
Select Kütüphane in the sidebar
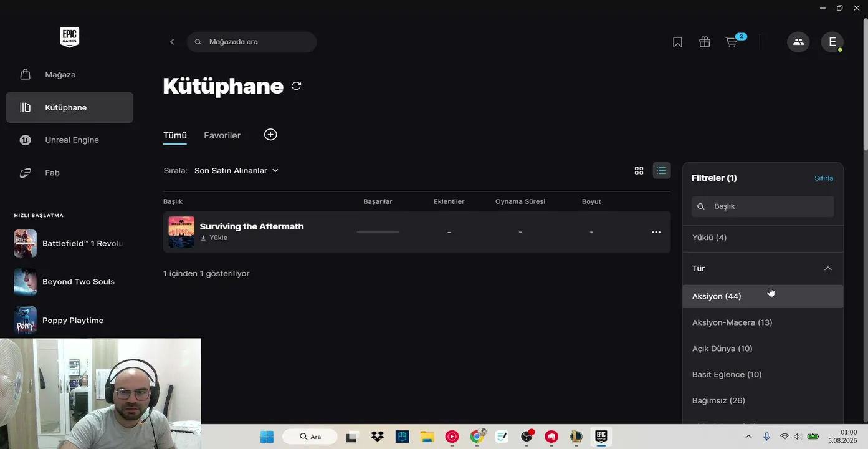point(69,107)
